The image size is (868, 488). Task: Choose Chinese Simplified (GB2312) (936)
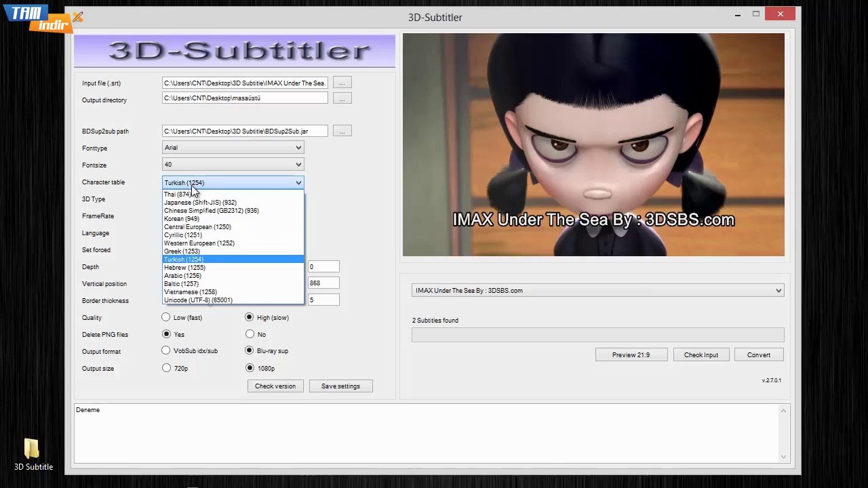click(x=233, y=211)
